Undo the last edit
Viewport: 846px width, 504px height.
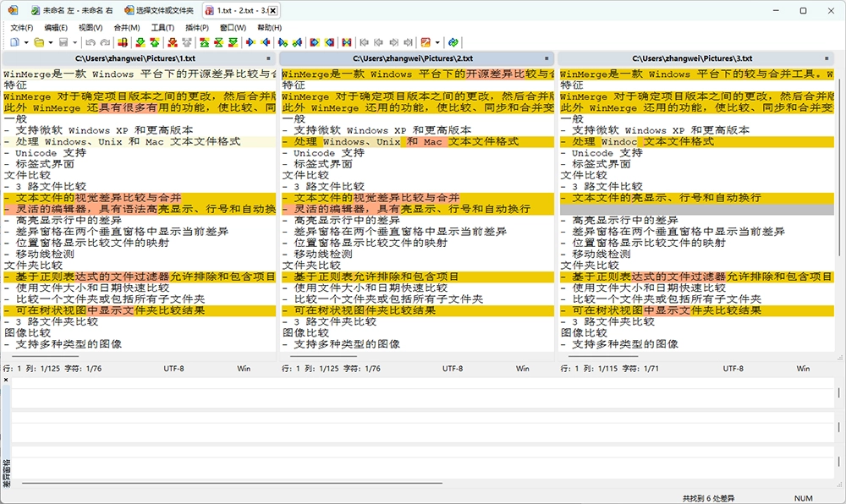pos(91,42)
